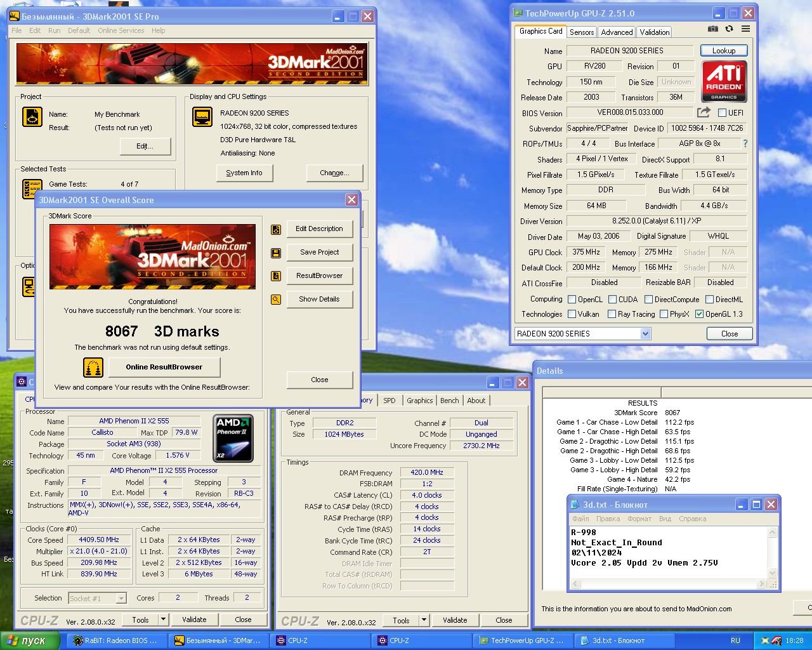Open the GPU-Z hamburger menu icon
The height and width of the screenshot is (650, 812).
coord(746,29)
